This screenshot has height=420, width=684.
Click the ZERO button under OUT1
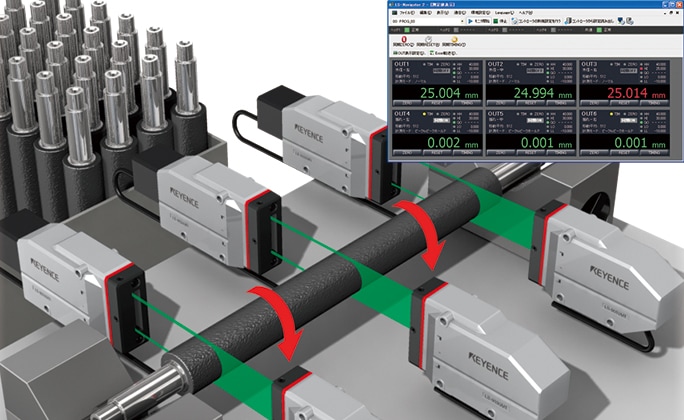point(407,103)
